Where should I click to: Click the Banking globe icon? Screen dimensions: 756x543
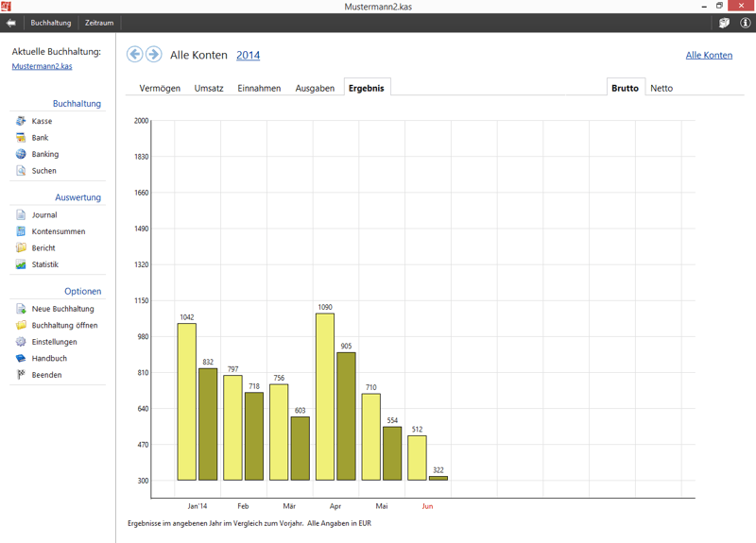click(21, 154)
